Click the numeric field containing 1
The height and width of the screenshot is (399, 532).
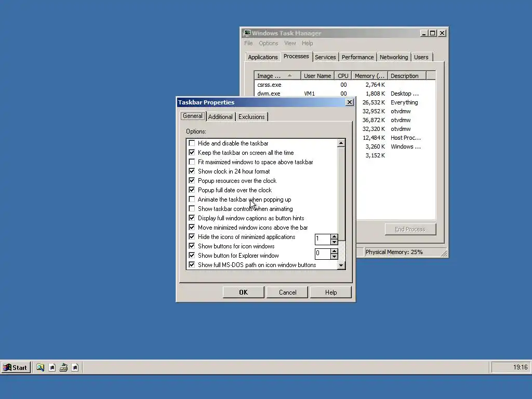point(323,239)
